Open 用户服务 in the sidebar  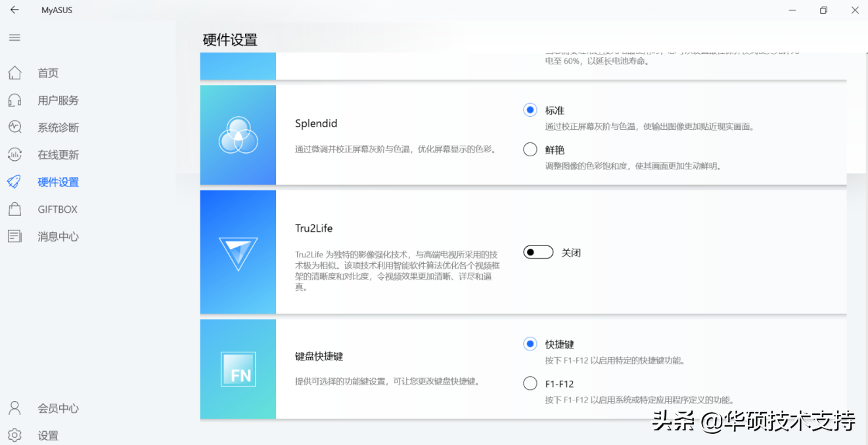58,100
